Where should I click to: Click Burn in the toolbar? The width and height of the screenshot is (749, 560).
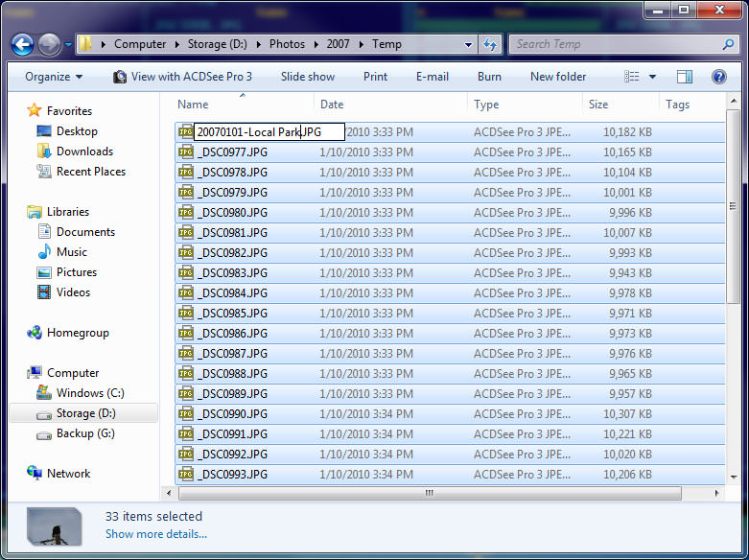click(490, 77)
